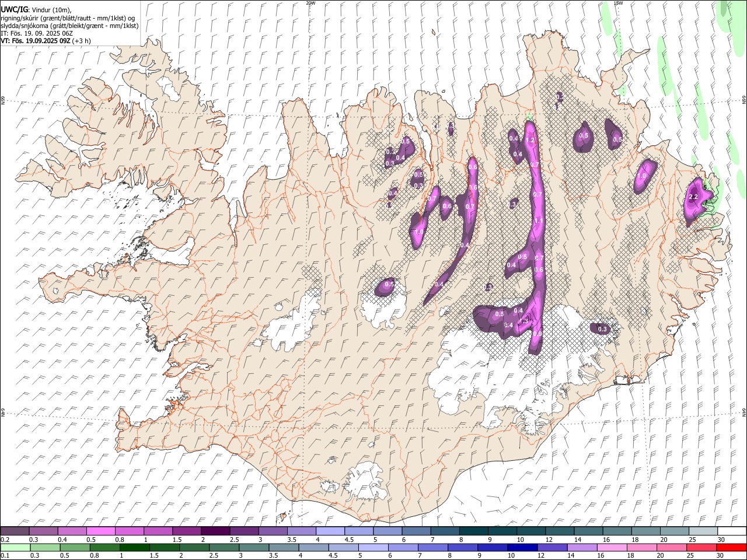Click the '0.1' value under the rain scale
Viewport: 747px width, 560px height.
click(5, 555)
